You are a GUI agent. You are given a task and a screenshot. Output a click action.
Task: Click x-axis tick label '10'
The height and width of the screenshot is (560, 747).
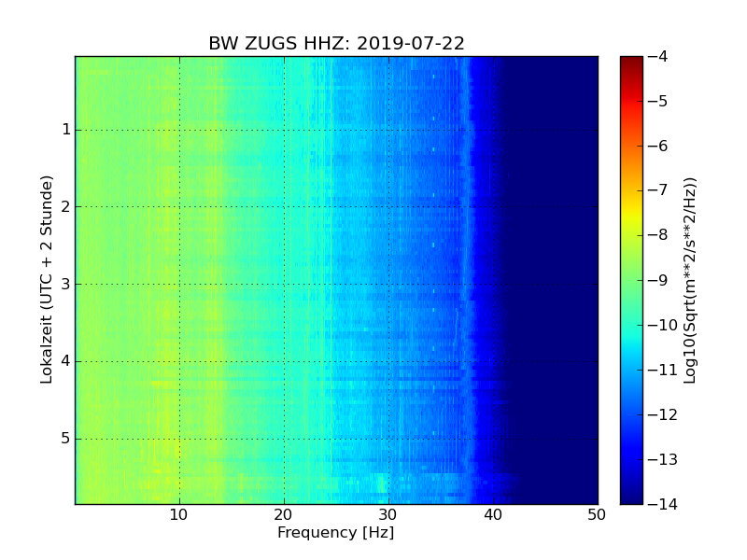pyautogui.click(x=178, y=515)
